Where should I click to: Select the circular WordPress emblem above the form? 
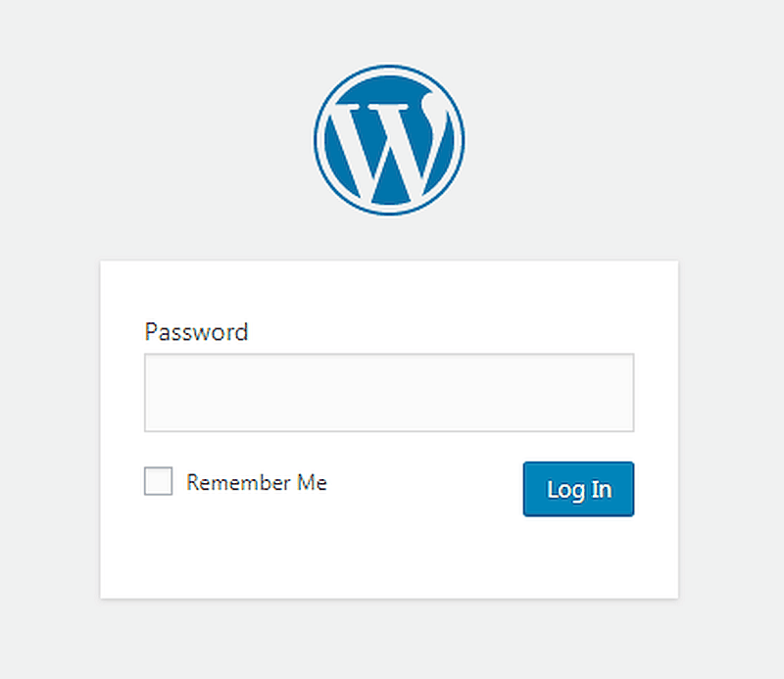coord(389,139)
